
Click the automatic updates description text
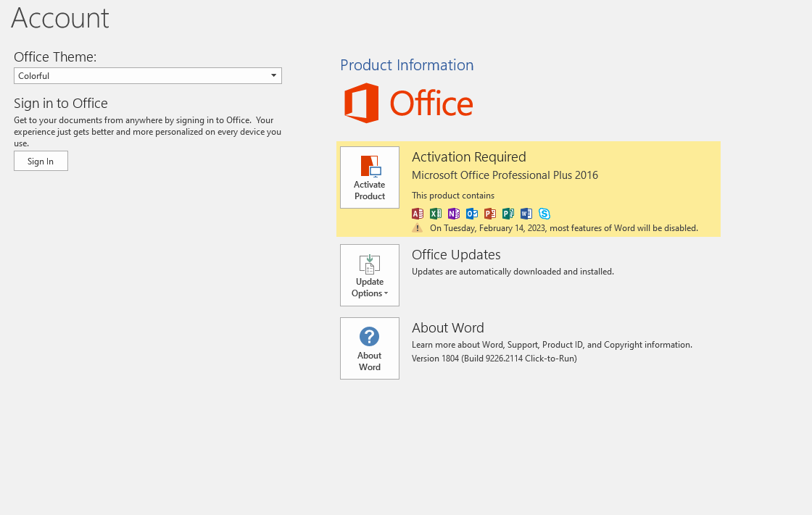coord(513,271)
